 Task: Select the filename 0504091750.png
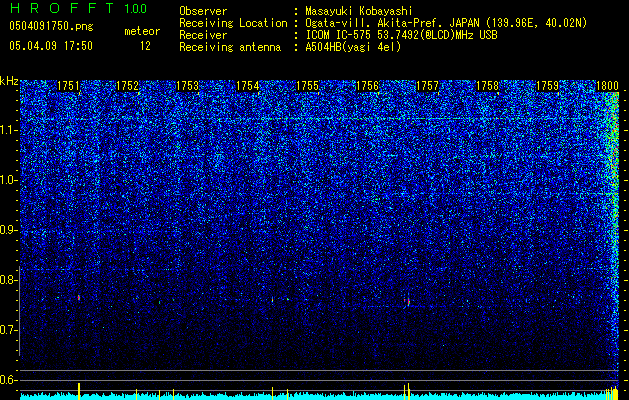51,27
